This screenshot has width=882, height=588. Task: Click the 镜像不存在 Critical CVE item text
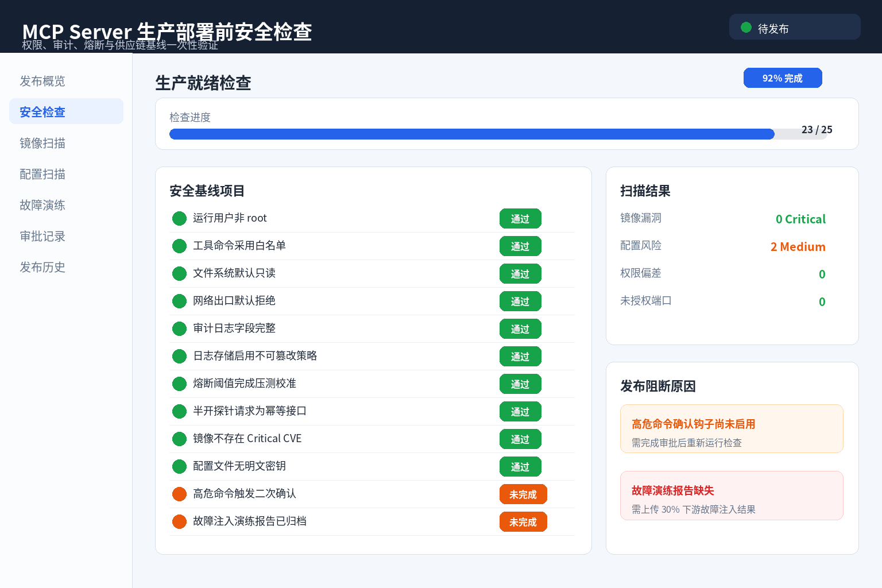(247, 438)
